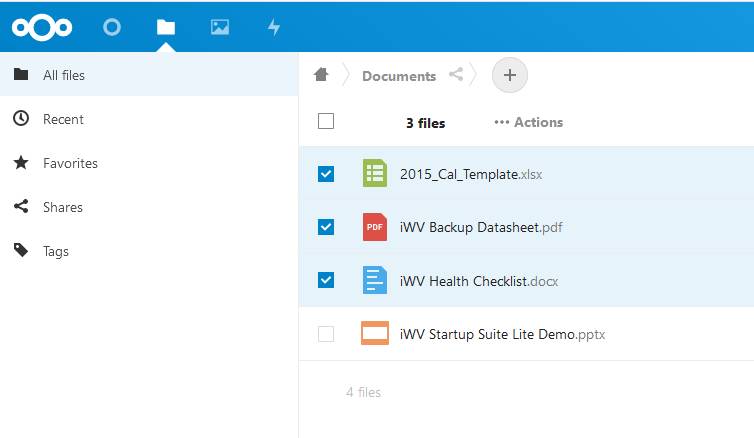Uncheck the 2015_Cal_Template.xlsx checkbox
Viewport: 754px width, 438px height.
(326, 174)
